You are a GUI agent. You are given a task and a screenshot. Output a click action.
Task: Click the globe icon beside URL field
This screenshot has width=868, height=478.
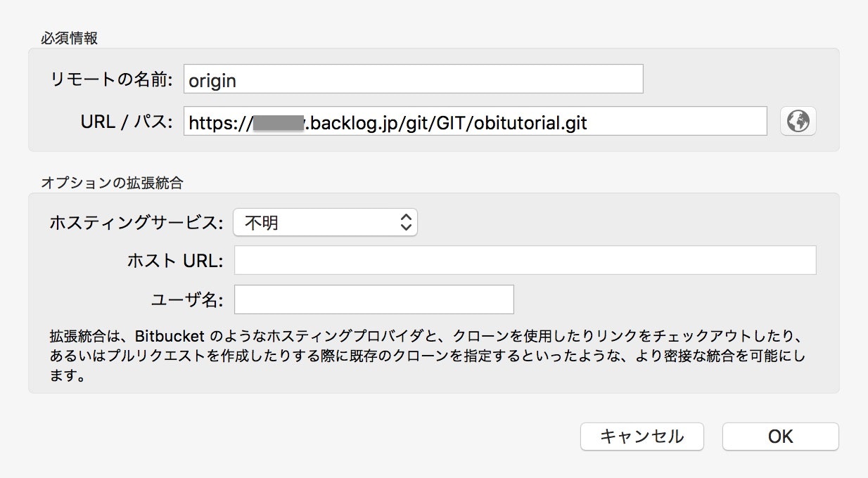798,121
